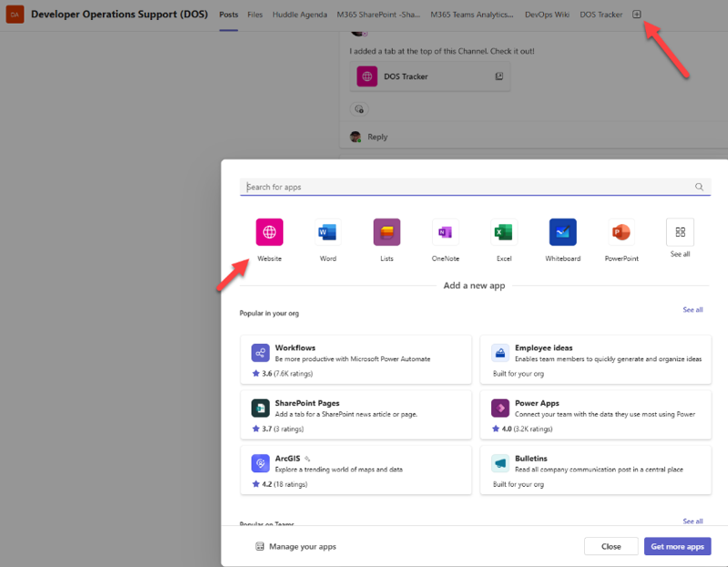This screenshot has width=728, height=567.
Task: Open the ArcGIS app icon
Action: (x=261, y=463)
